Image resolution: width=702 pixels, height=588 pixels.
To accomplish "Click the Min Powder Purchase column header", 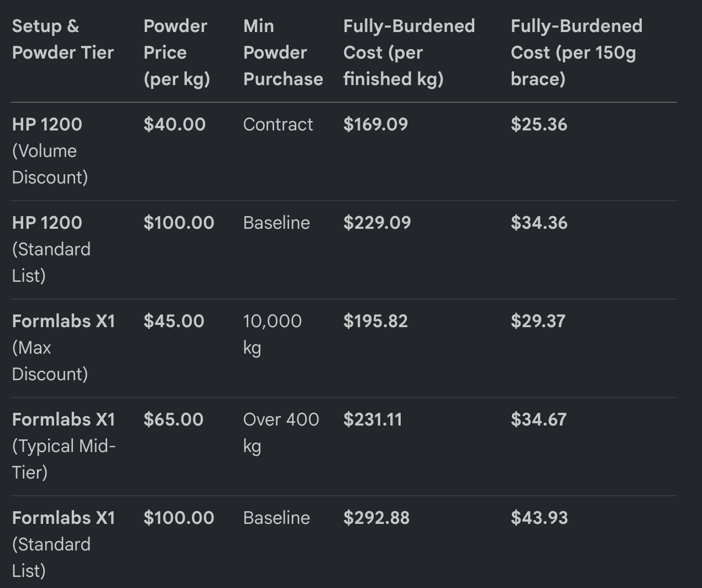I will (x=283, y=53).
